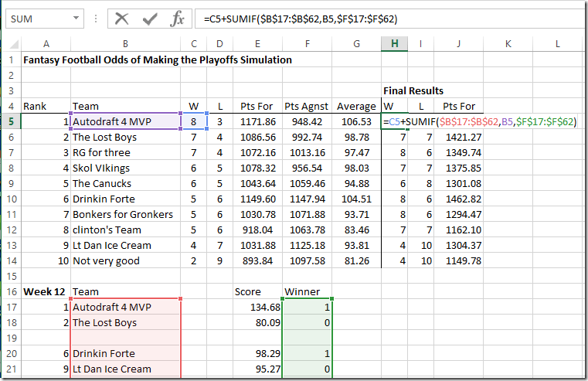Select column B header

[x=125, y=44]
